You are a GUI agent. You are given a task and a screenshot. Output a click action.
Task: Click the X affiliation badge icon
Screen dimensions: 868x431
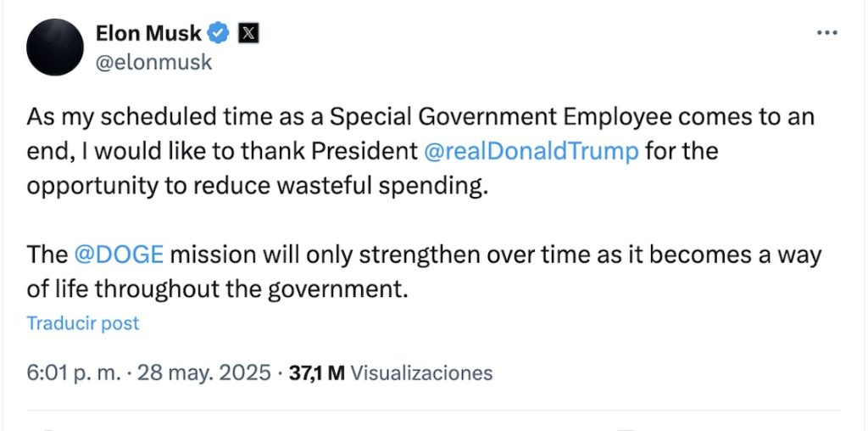point(249,34)
